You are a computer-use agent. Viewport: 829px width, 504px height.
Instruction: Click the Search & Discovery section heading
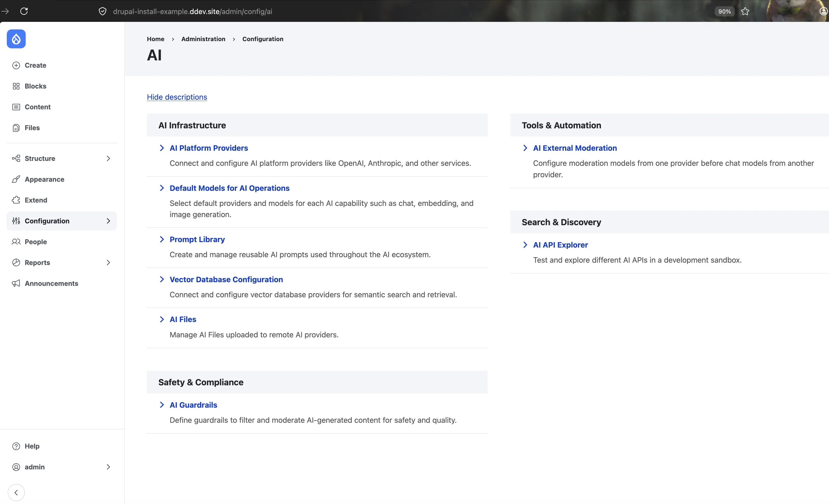(561, 222)
